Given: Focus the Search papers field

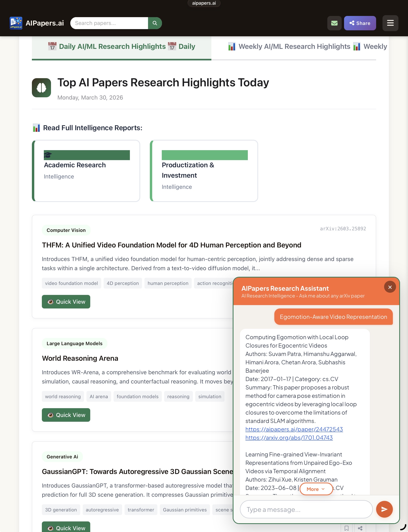Looking at the screenshot, I should [x=109, y=23].
